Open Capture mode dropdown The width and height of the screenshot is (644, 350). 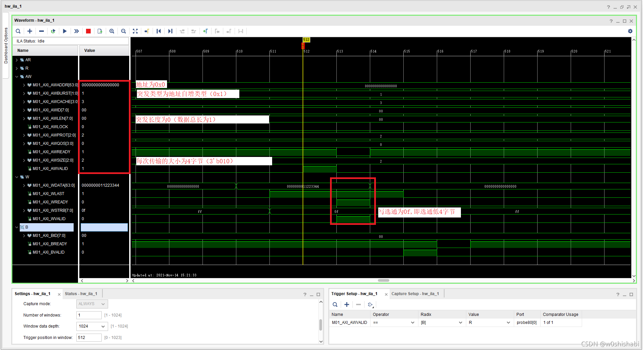92,304
